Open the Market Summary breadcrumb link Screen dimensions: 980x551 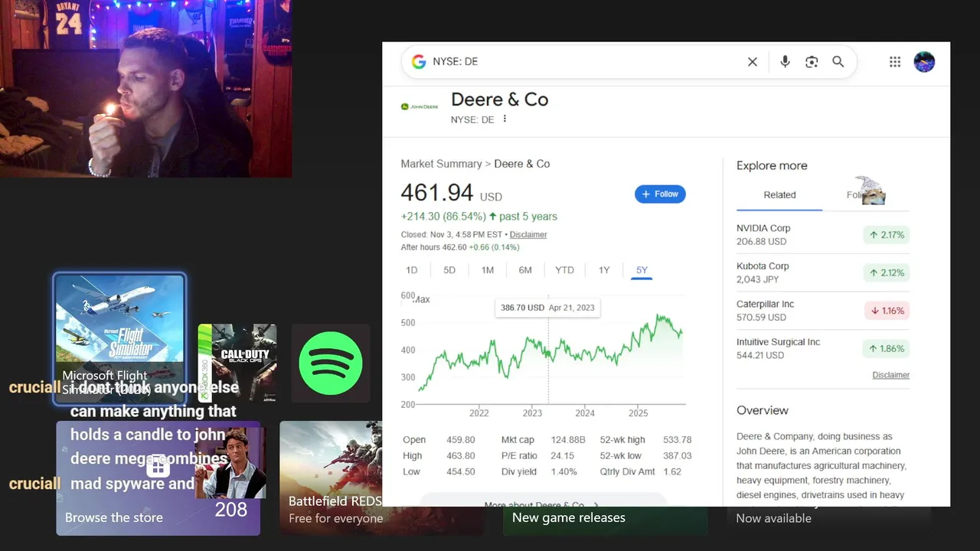tap(441, 164)
